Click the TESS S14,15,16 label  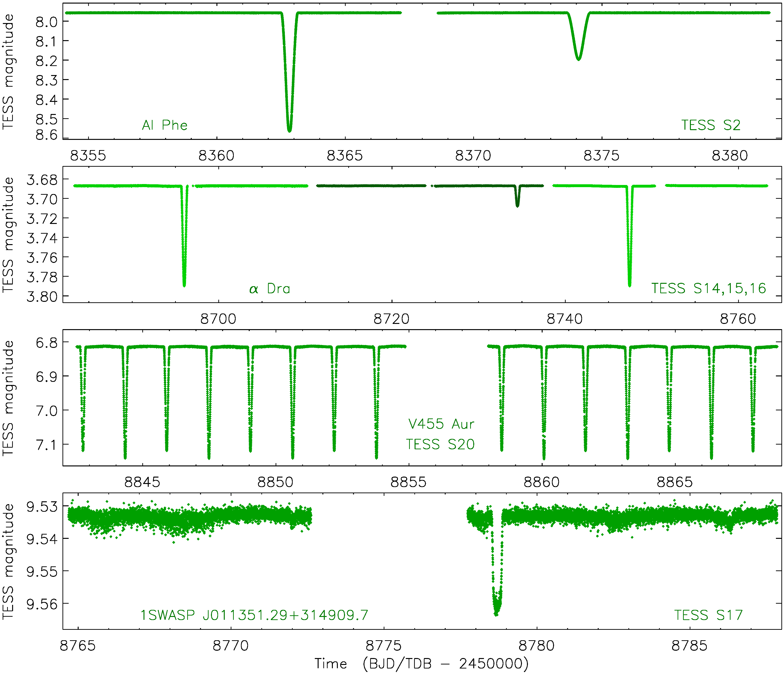(708, 288)
